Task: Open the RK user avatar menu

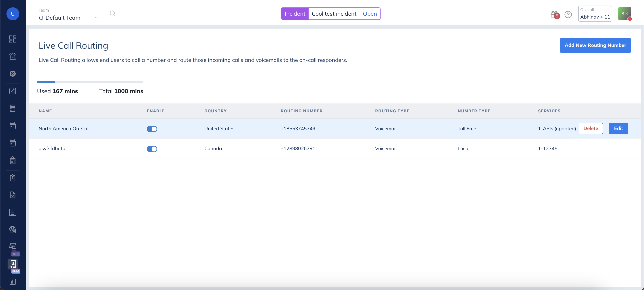Action: [624, 14]
